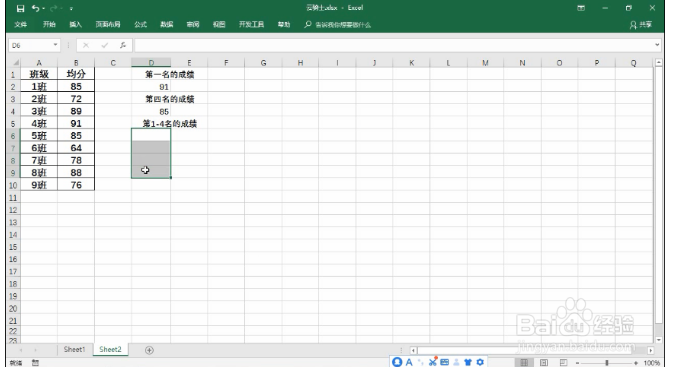
Task: Switch to the 开始 (Home) ribbon tab
Action: point(49,24)
